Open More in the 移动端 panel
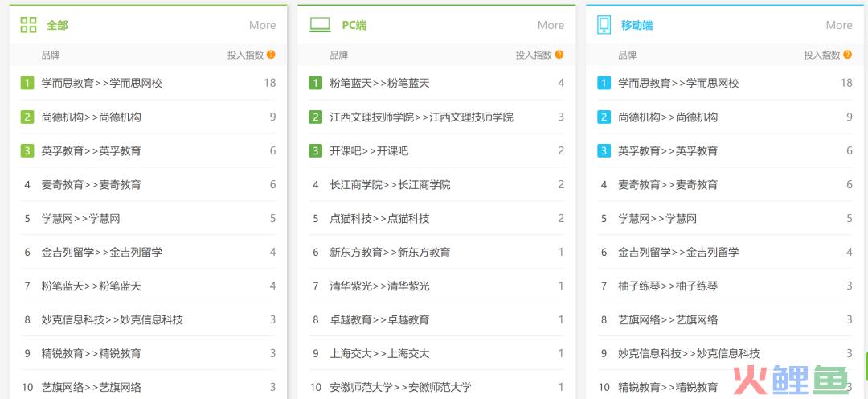The image size is (868, 399). pyautogui.click(x=839, y=25)
